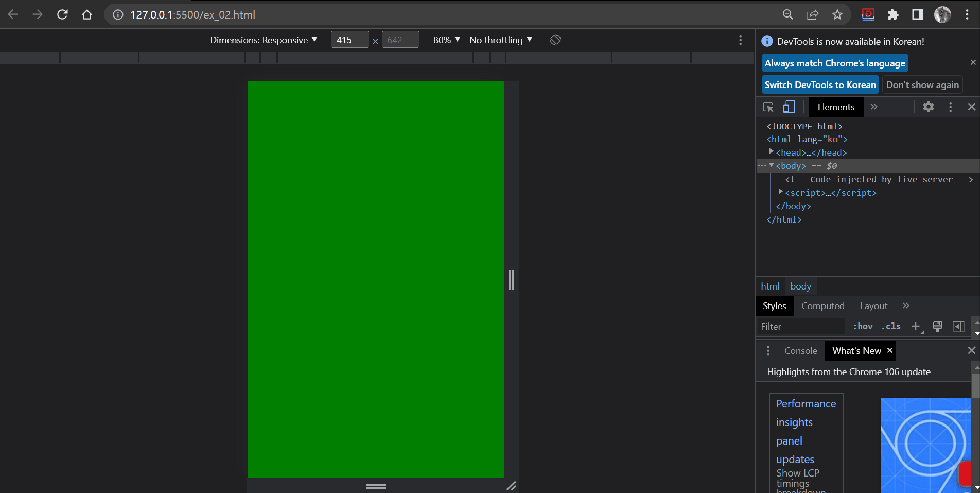Focus the Styles Filter field

800,326
